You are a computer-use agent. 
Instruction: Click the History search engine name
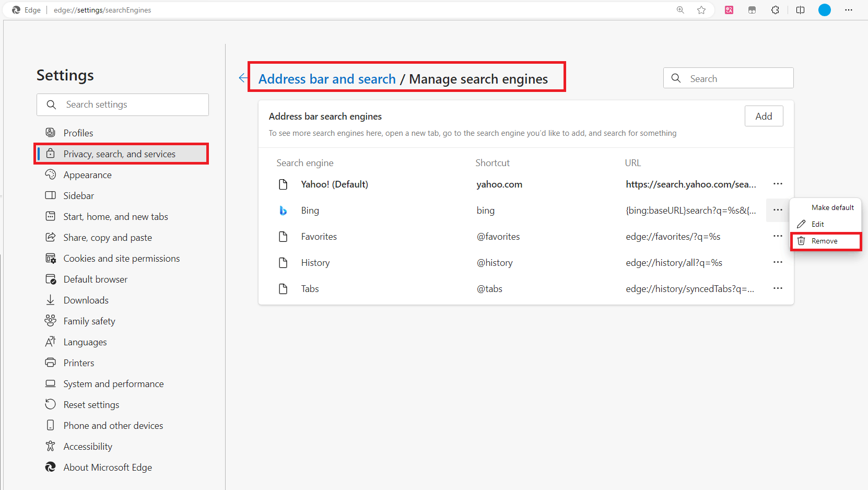[x=315, y=263]
